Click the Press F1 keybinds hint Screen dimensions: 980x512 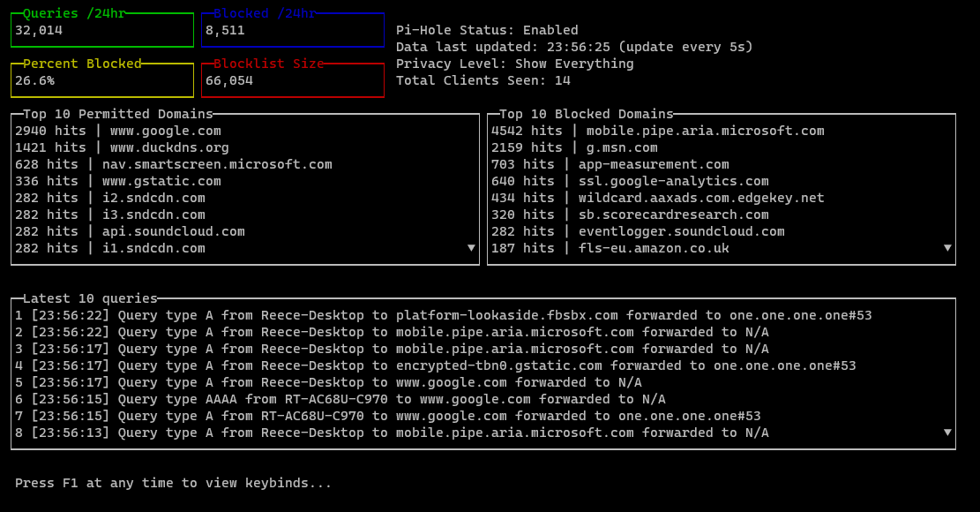[x=173, y=483]
